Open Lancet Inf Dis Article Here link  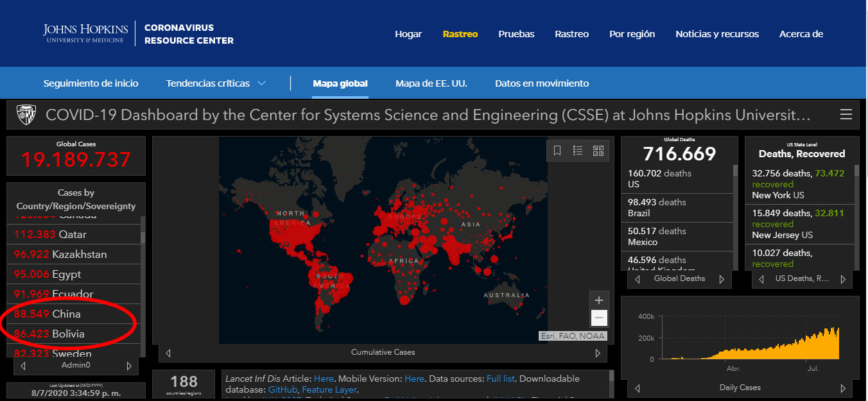(x=324, y=379)
